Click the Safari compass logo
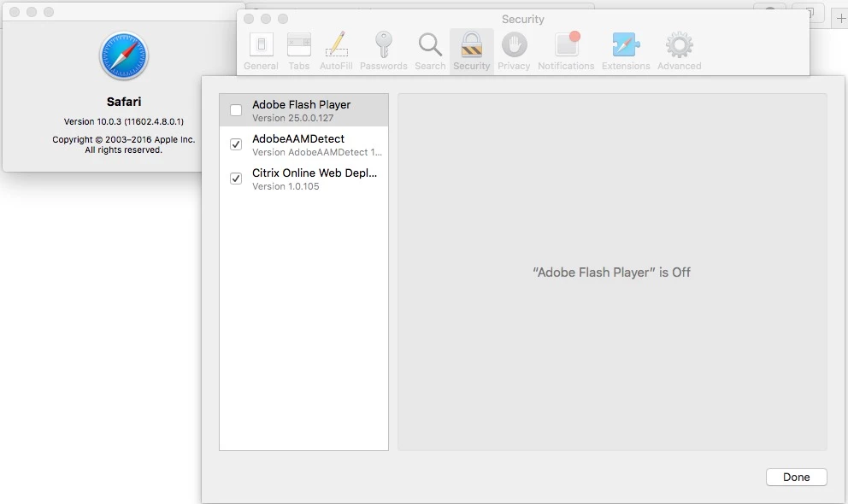The width and height of the screenshot is (848, 504). 124,56
